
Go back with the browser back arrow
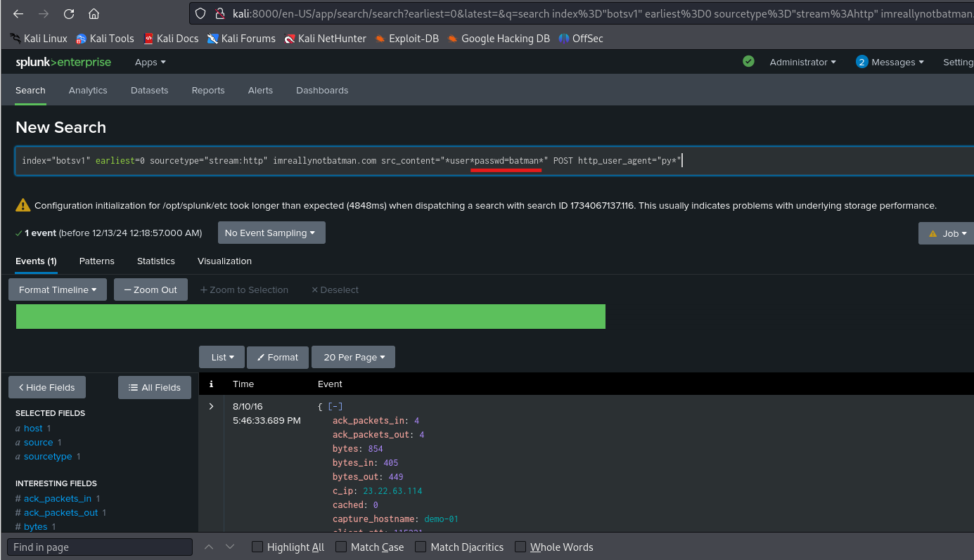click(18, 14)
